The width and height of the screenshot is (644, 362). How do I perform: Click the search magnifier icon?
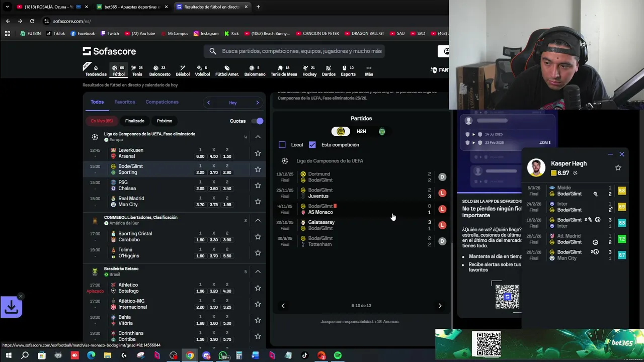pyautogui.click(x=212, y=51)
